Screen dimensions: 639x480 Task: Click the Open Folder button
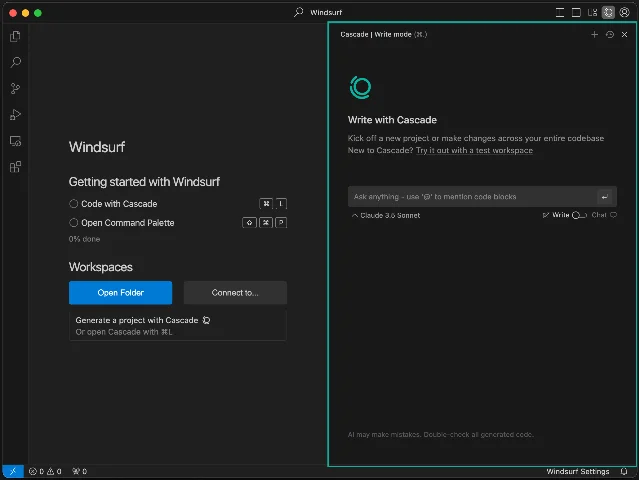120,293
